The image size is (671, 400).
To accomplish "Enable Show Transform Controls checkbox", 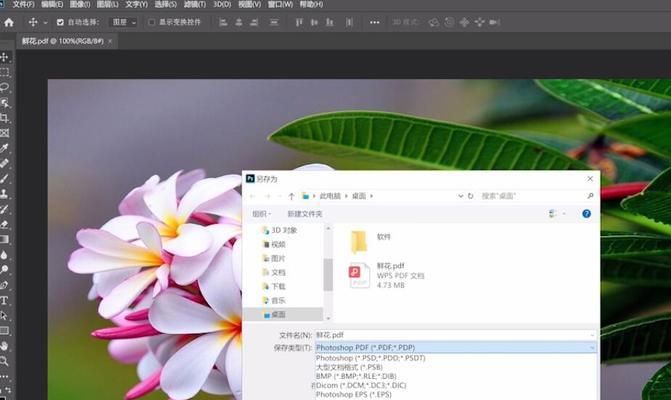I will coord(151,22).
